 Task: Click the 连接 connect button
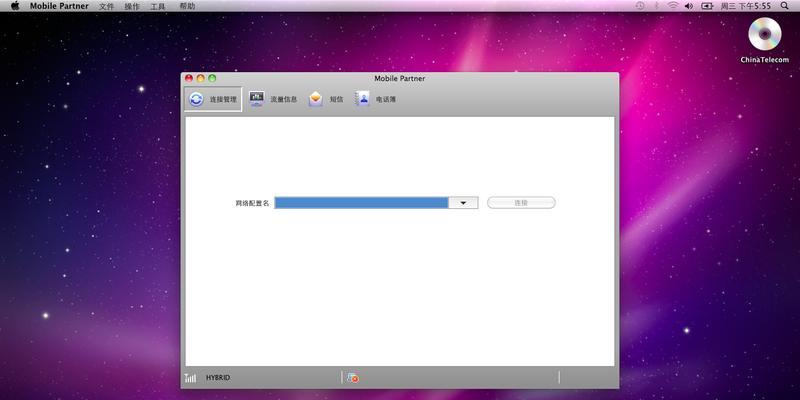(521, 203)
